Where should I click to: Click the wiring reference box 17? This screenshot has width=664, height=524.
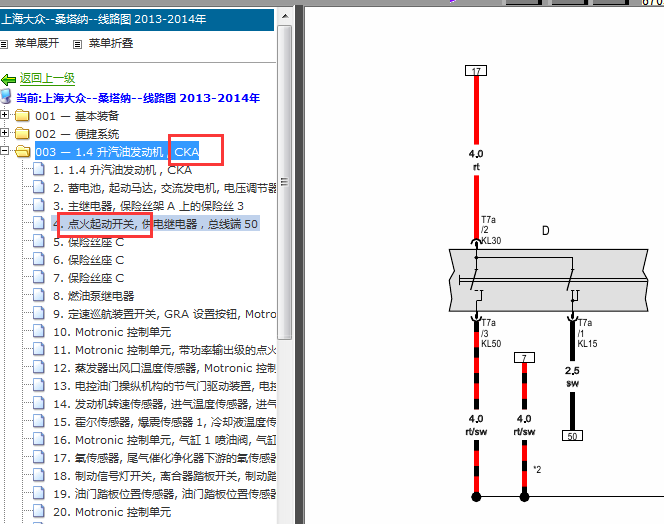(476, 71)
